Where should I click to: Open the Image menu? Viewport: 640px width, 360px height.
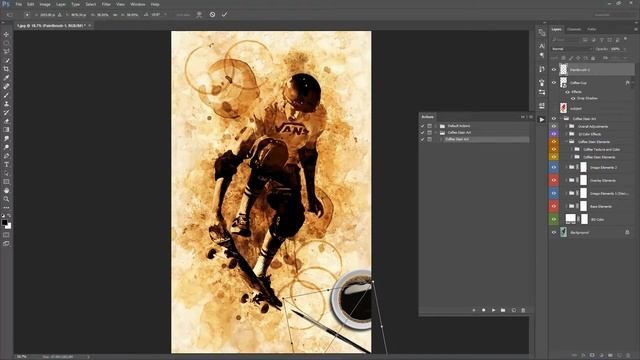45,4
